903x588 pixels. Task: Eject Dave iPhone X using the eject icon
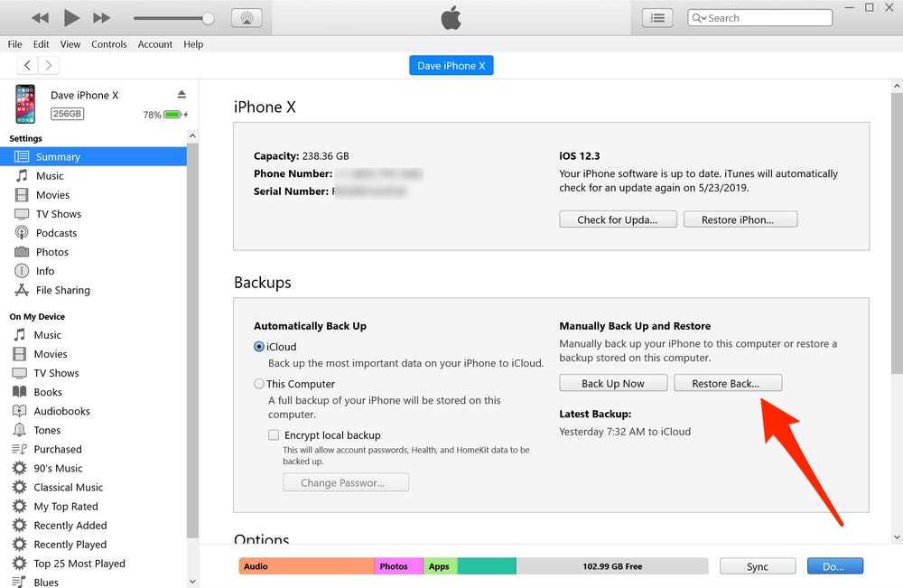coord(182,95)
